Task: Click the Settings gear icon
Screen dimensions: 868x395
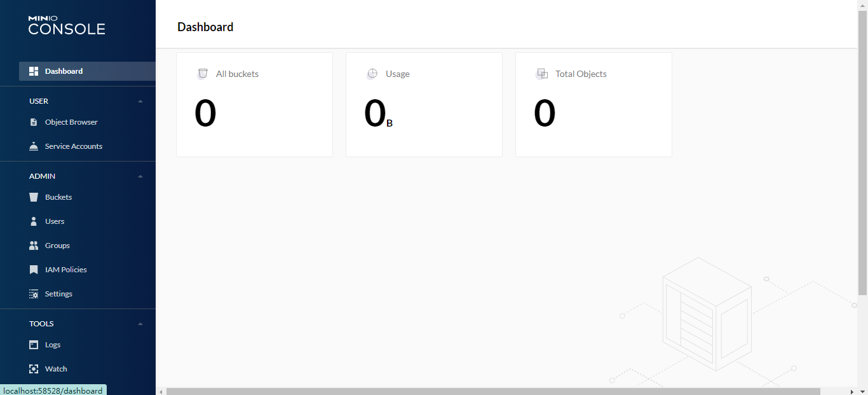Action: (x=34, y=294)
